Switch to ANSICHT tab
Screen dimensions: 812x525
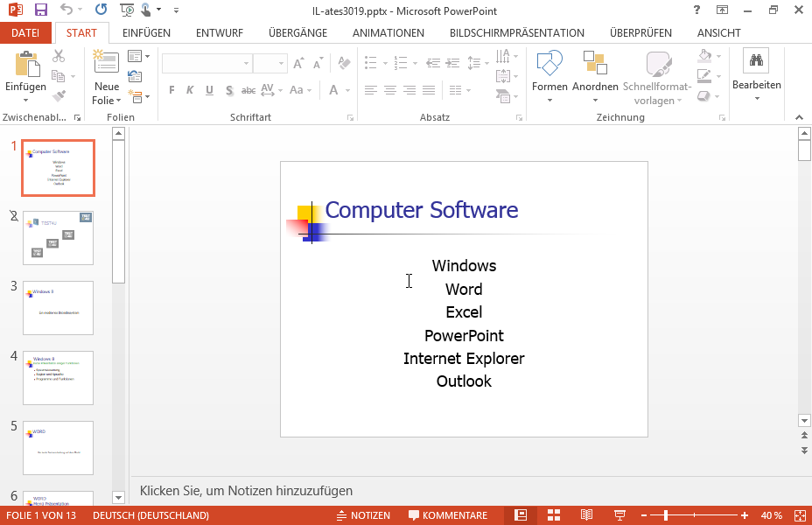coord(718,32)
